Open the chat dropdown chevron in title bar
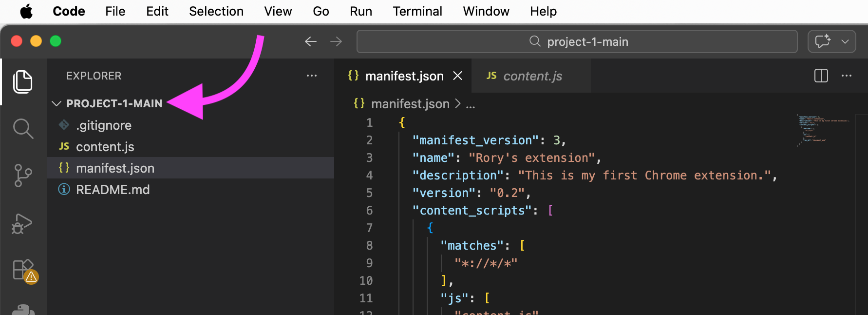Screen dimensions: 868x315 (845, 41)
